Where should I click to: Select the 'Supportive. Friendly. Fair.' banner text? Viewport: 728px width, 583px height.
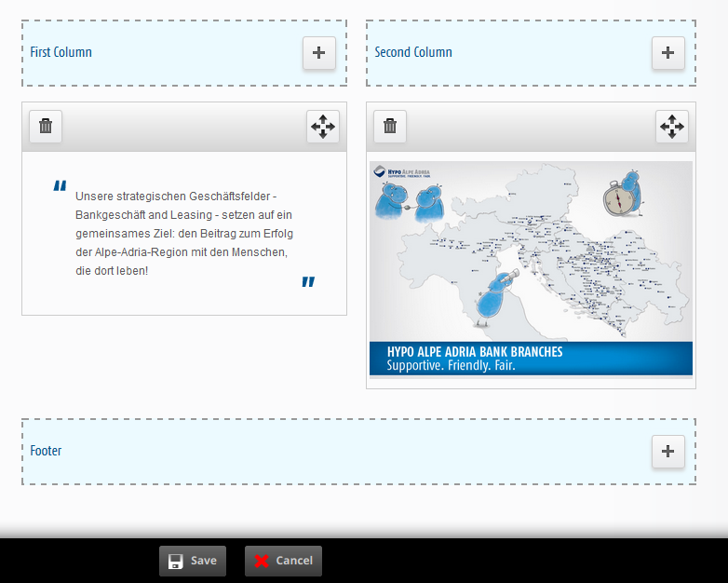(451, 365)
